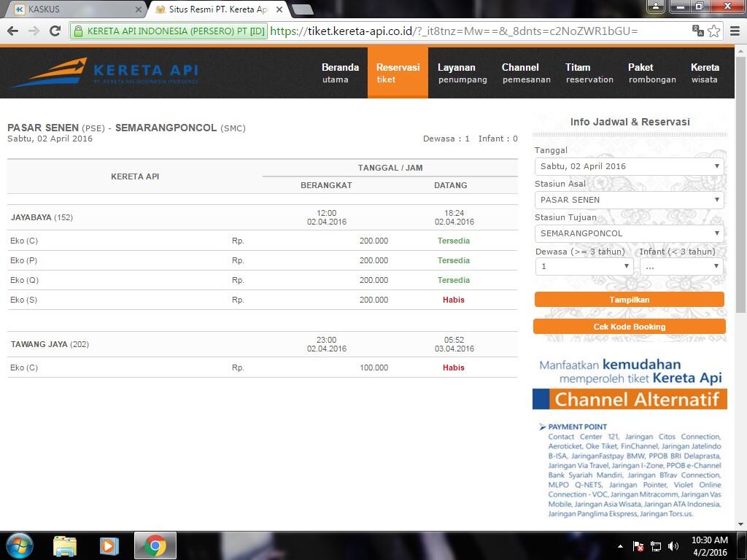Image resolution: width=747 pixels, height=560 pixels.
Task: Click the page vertical scrollbar thumb
Action: tap(741, 186)
